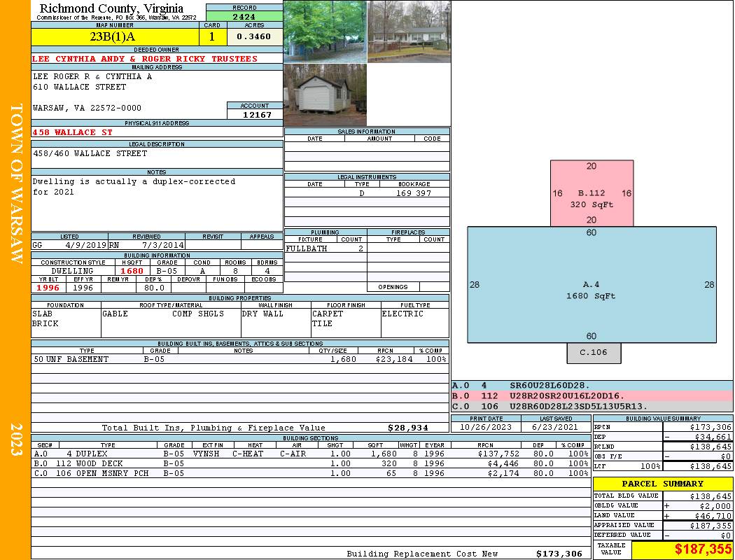Click the year built value 1996 in red
The height and width of the screenshot is (560, 735).
pos(48,288)
